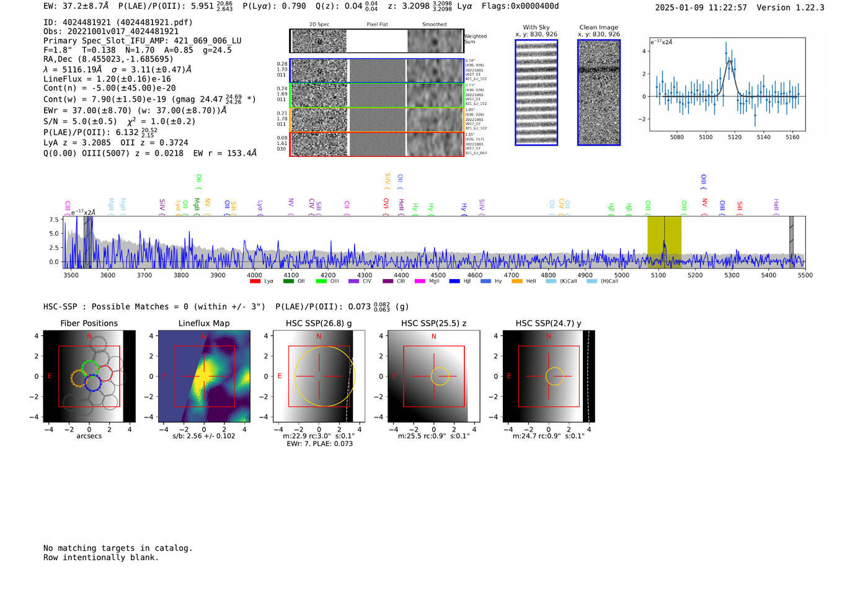Open the HSC SSP(25.5) z cutout
The height and width of the screenshot is (591, 868).
434,376
